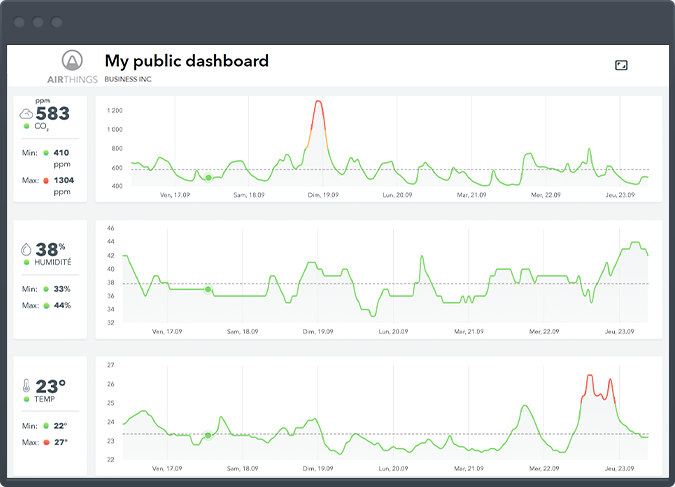Image resolution: width=675 pixels, height=487 pixels.
Task: Select the marker point on the humidity chart
Action: coord(208,289)
